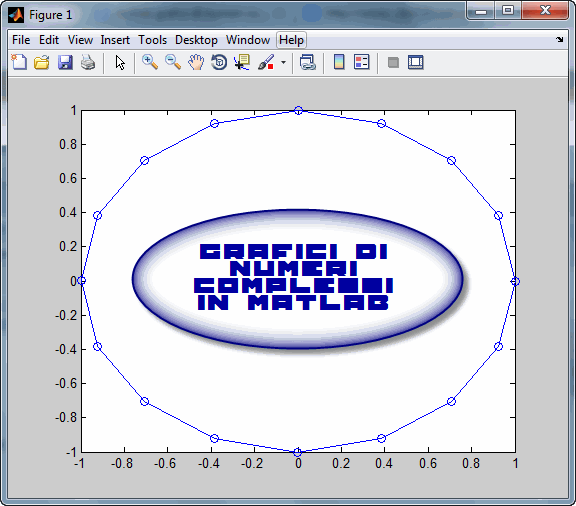Open the Window menu

[248, 40]
